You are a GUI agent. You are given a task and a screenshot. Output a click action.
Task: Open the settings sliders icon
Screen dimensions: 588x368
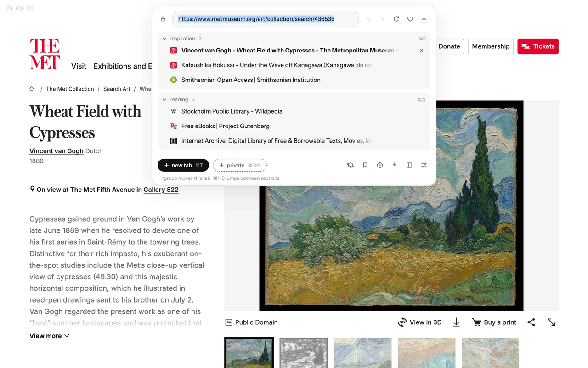coord(424,165)
